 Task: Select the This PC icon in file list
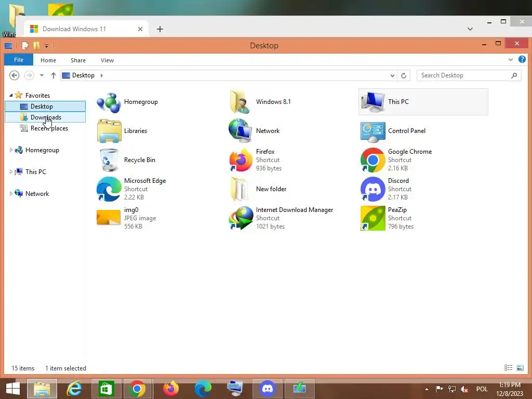(373, 102)
